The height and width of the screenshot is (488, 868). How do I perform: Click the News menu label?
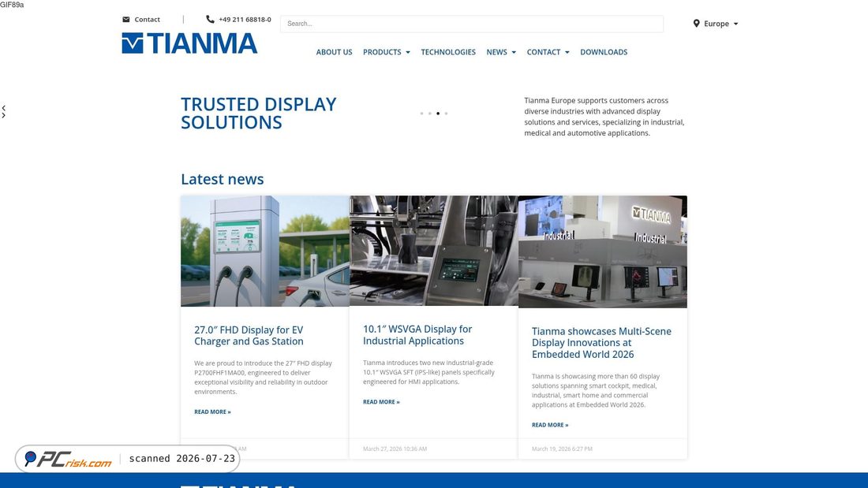pos(496,52)
